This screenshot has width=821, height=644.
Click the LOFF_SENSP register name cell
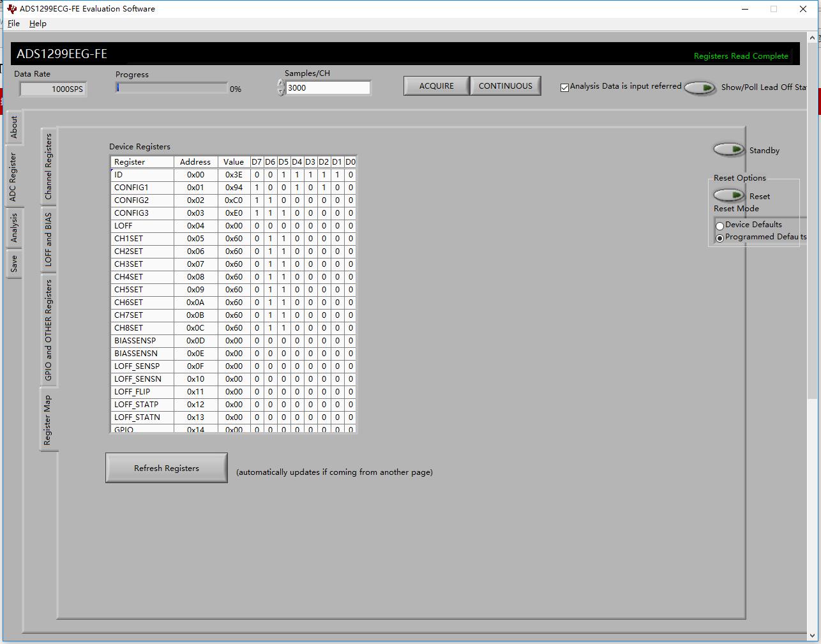click(x=142, y=366)
